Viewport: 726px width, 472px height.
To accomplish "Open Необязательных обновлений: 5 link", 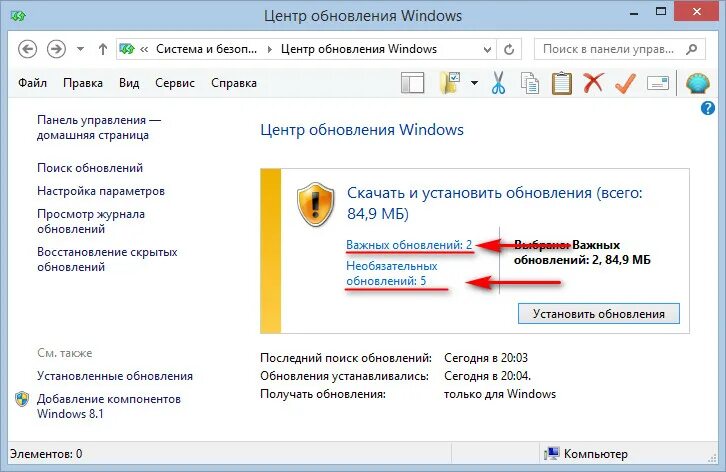I will tap(392, 273).
